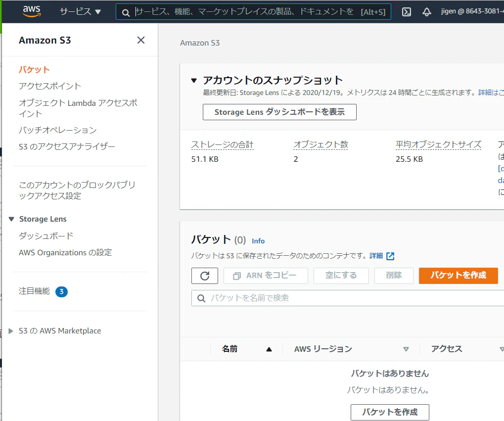Click the magnifier icon in bucket search
Viewport: 504px width, 421px height.
201,298
